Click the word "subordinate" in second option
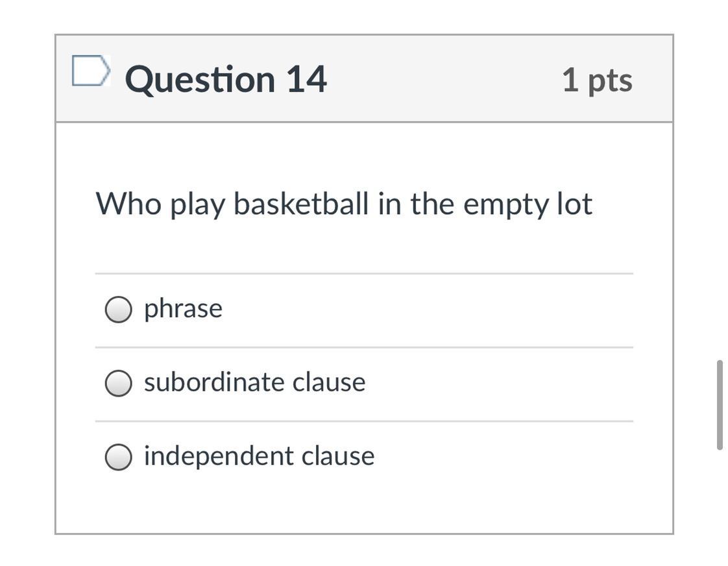The width and height of the screenshot is (728, 566). [214, 382]
